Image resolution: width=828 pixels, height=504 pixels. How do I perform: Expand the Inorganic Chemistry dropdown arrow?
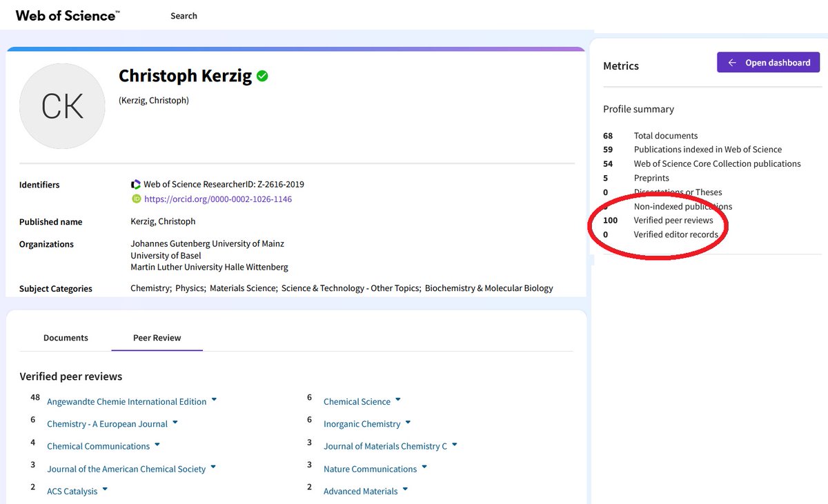tap(408, 423)
